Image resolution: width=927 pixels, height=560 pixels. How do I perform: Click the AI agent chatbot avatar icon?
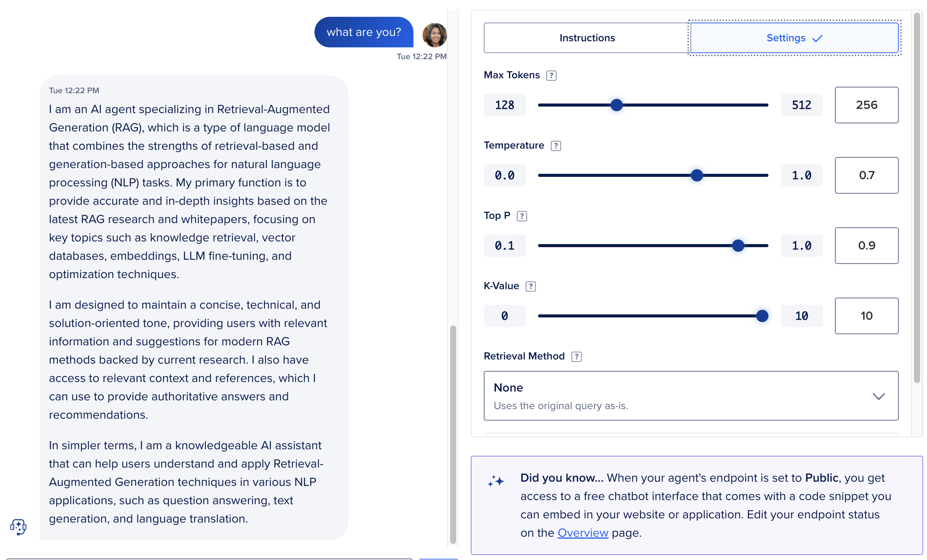pos(18,527)
